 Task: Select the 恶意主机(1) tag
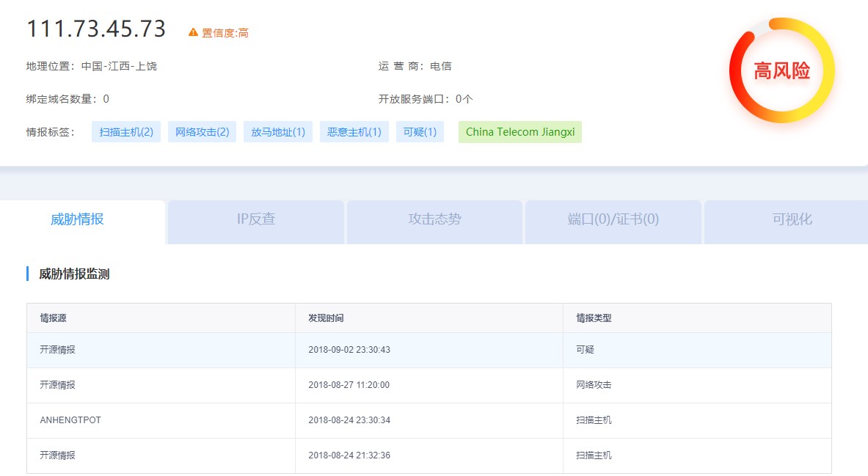click(x=354, y=132)
